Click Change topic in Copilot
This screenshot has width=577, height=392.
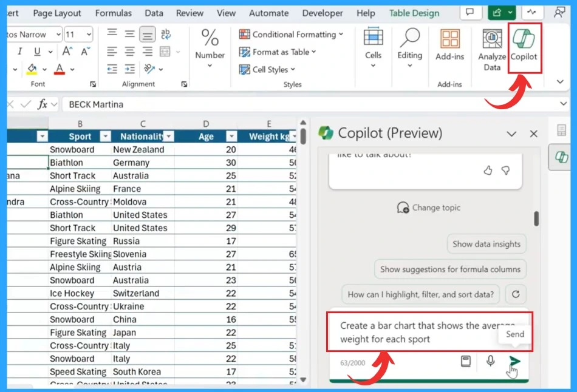428,208
